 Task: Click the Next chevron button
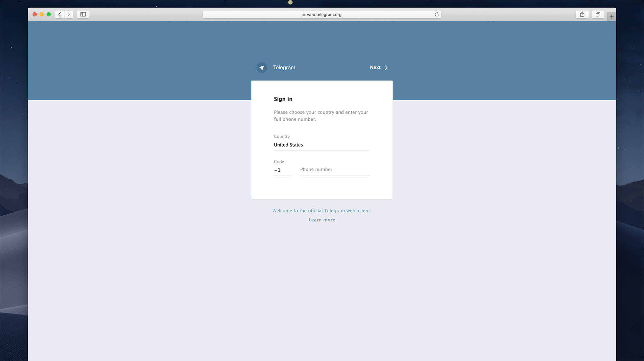pyautogui.click(x=385, y=67)
